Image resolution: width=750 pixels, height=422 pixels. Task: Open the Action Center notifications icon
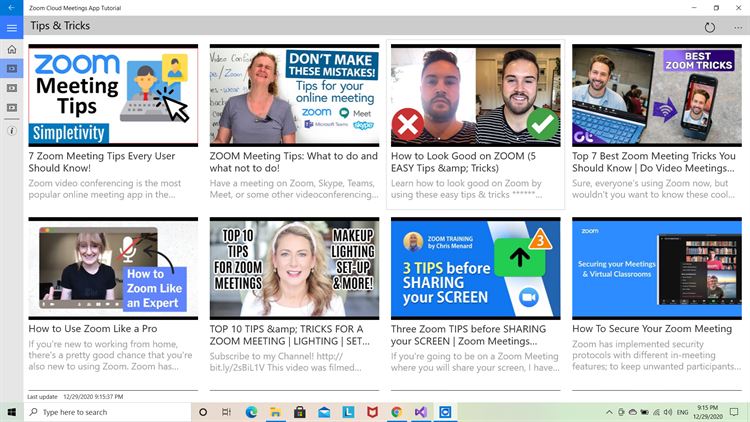734,412
